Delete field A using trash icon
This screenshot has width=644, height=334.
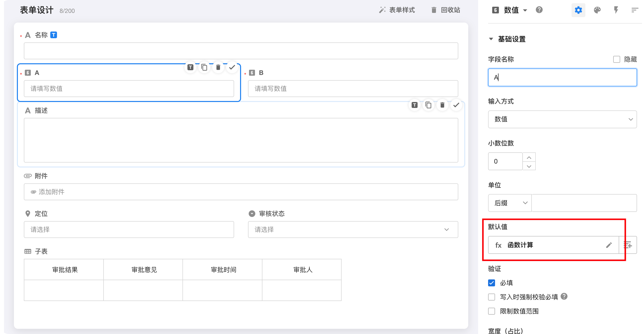218,67
